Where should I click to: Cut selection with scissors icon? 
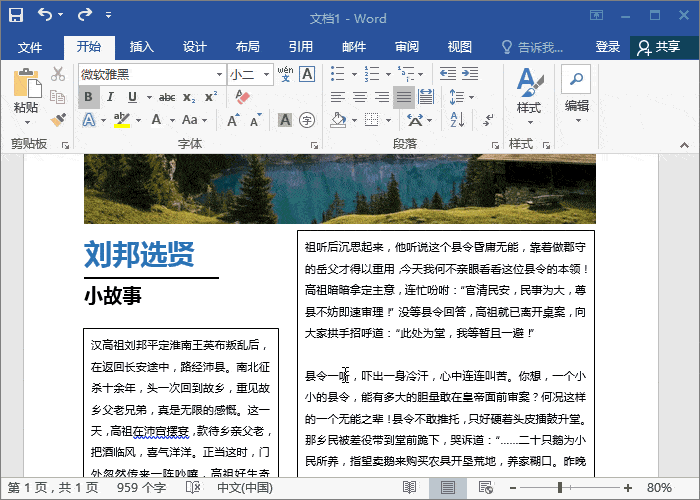coord(58,74)
